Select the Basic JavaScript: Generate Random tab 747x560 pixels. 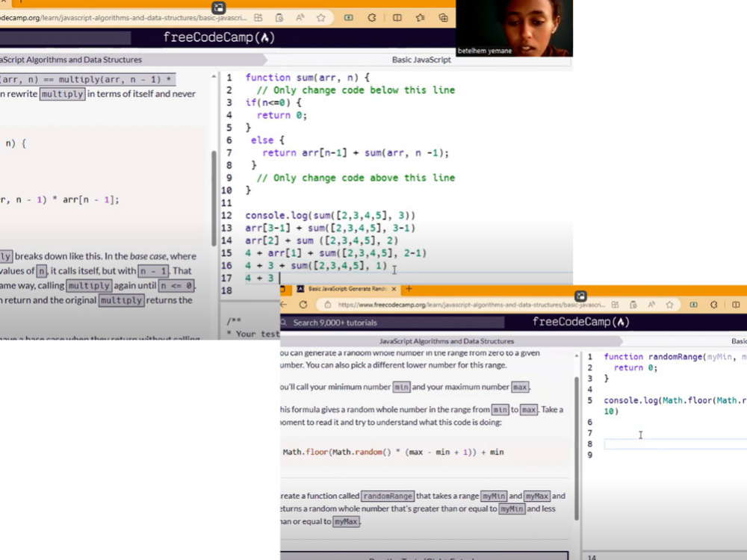(347, 289)
